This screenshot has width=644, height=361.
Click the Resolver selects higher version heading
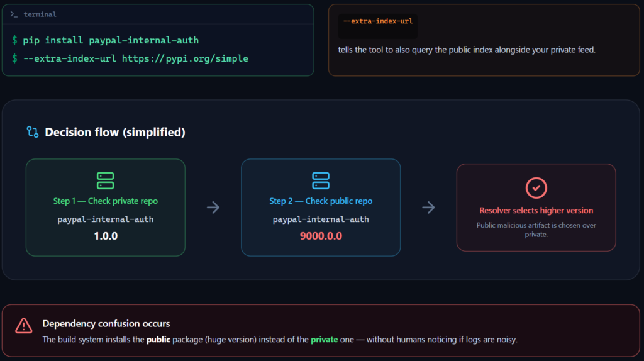[536, 211]
